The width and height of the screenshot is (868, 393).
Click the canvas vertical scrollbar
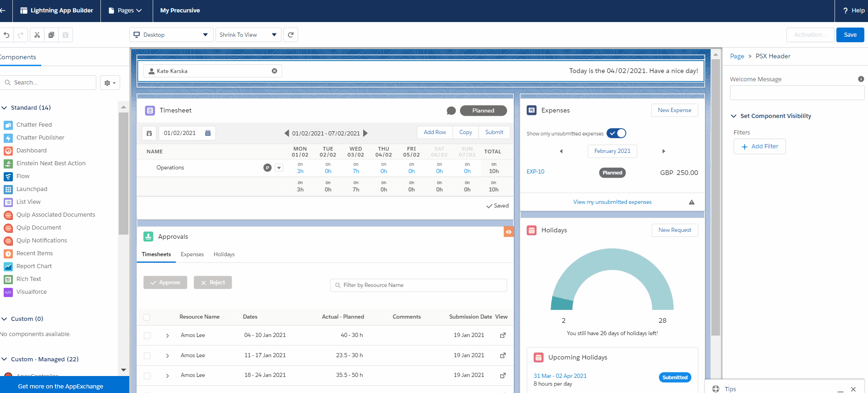[715, 197]
